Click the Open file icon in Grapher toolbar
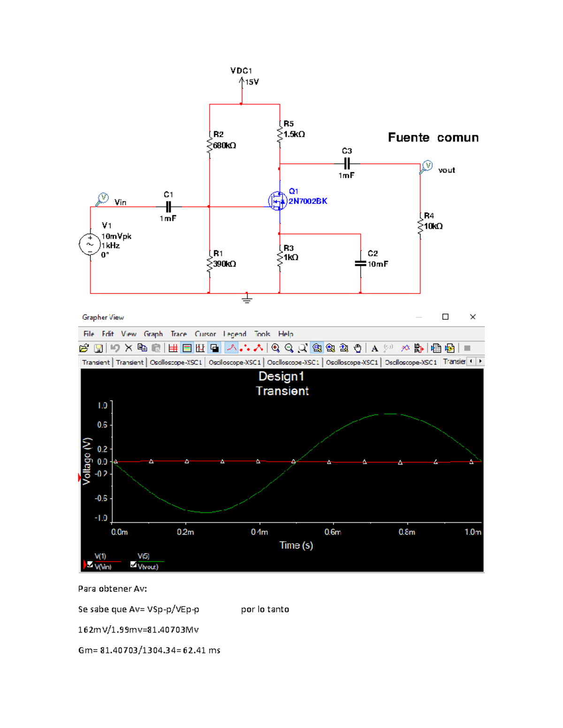The height and width of the screenshot is (728, 563). (x=84, y=348)
